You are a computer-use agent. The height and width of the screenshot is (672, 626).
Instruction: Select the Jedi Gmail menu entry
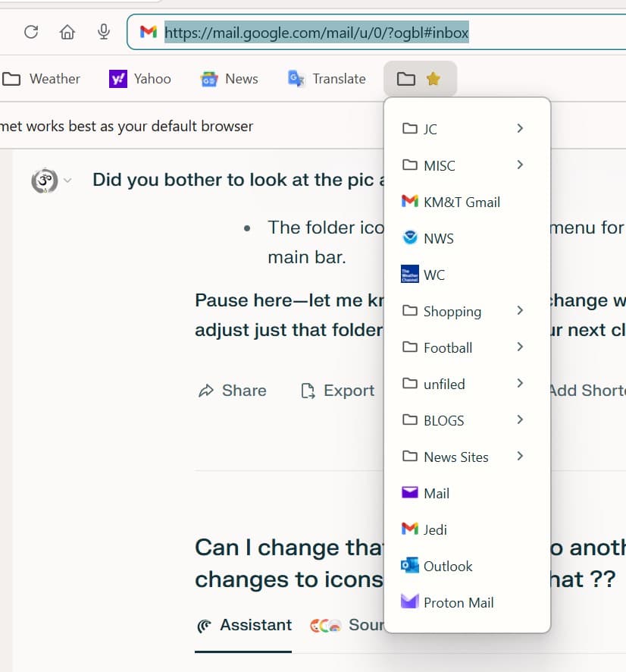pos(434,530)
